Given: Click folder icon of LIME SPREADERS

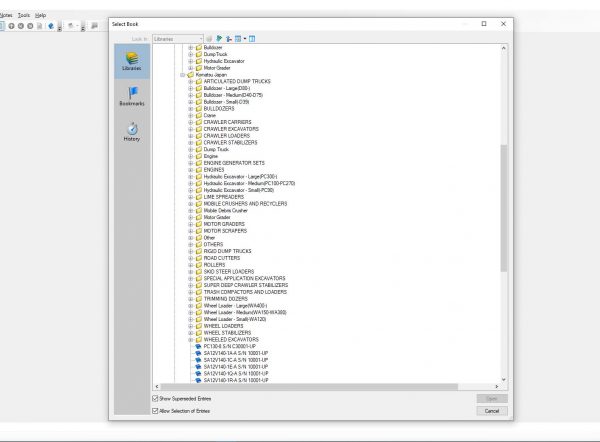Looking at the screenshot, I should pyautogui.click(x=199, y=197).
